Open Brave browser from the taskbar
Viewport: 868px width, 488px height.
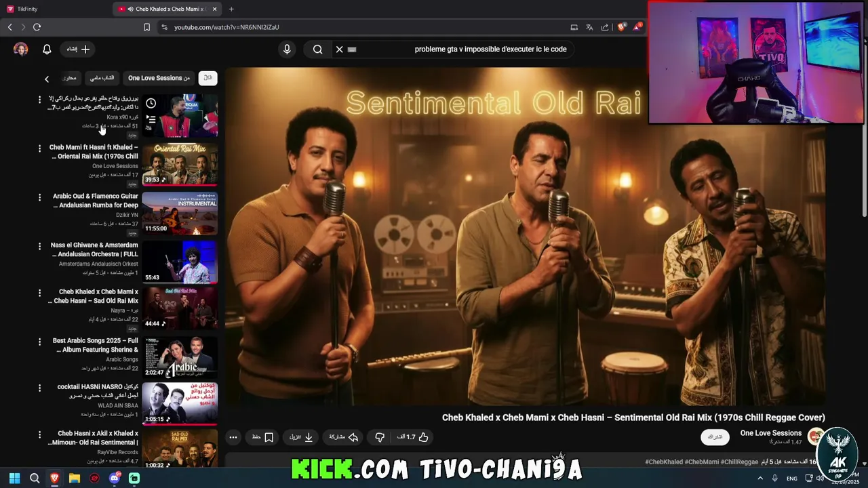pos(54,478)
